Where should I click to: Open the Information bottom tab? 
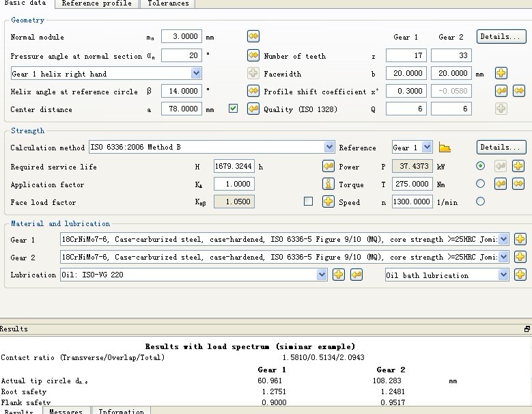(x=122, y=411)
